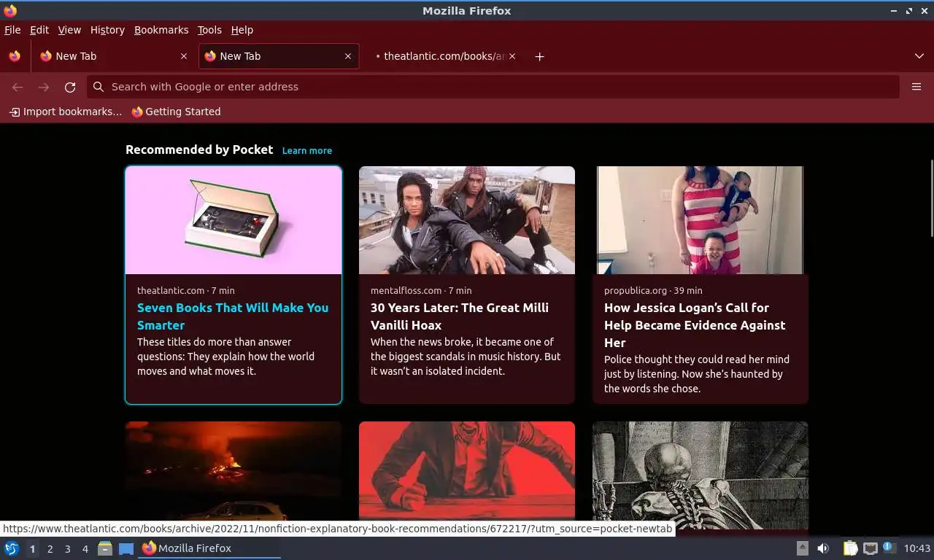Click the removable media tray icon
The image size is (934, 560).
point(802,548)
